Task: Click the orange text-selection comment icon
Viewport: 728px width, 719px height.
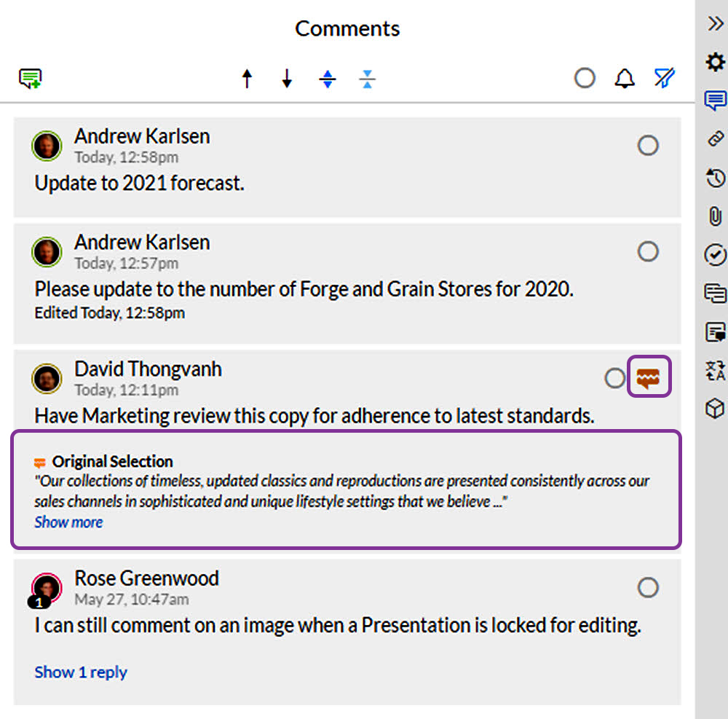Action: (x=649, y=377)
